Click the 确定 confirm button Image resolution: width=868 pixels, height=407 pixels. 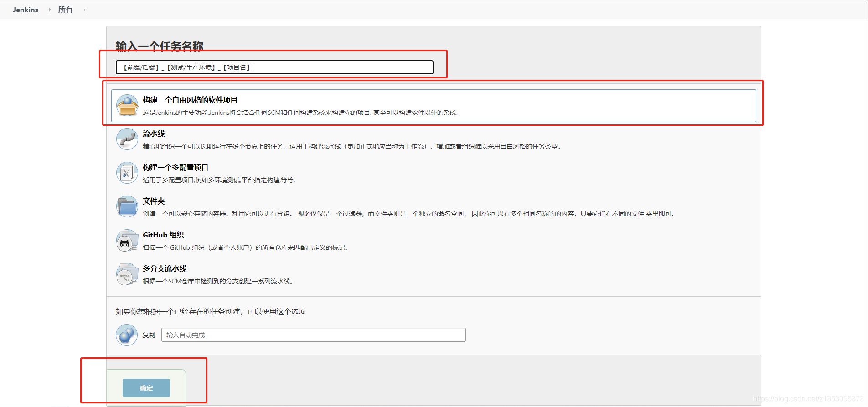tap(146, 388)
